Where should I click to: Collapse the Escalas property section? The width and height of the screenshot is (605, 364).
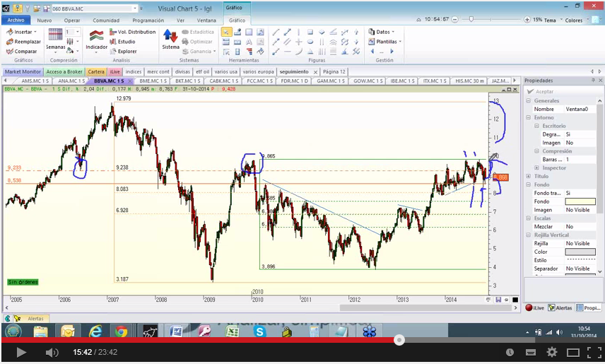(528, 218)
